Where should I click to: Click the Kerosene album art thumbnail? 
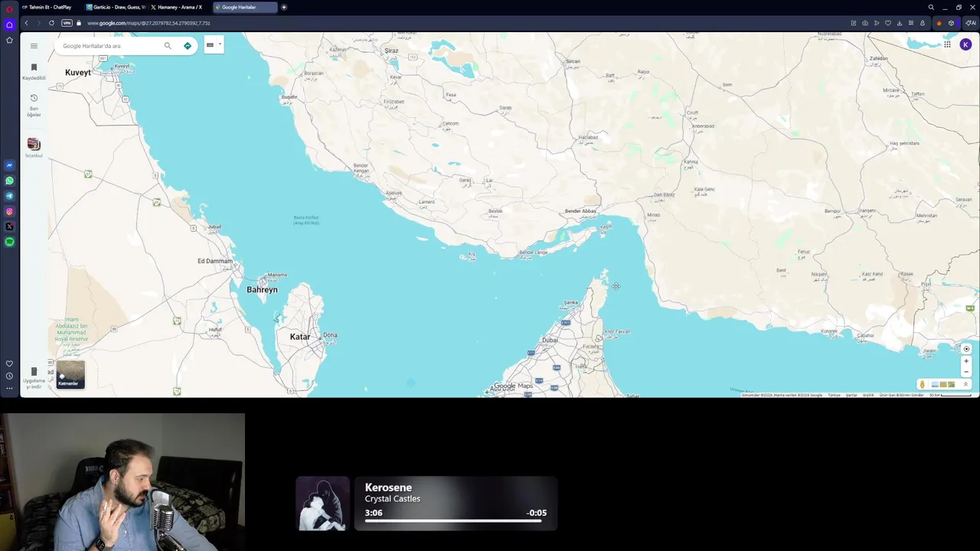322,504
